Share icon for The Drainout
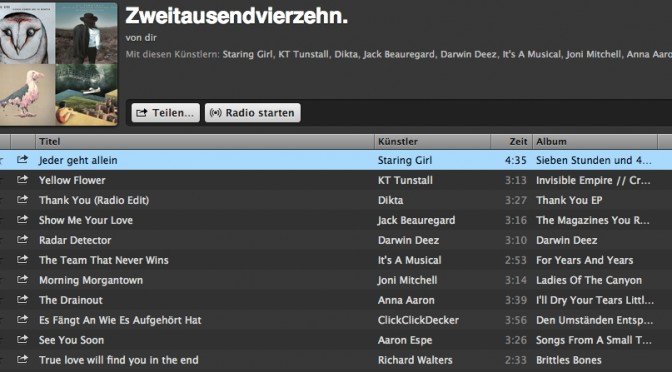Viewport: 672px width, 372px height. 22,300
